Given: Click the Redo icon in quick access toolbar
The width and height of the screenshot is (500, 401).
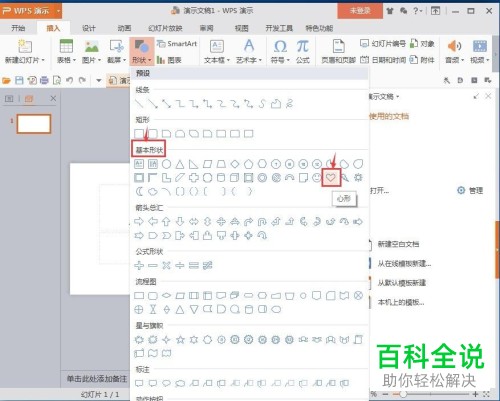Looking at the screenshot, I should (82, 80).
